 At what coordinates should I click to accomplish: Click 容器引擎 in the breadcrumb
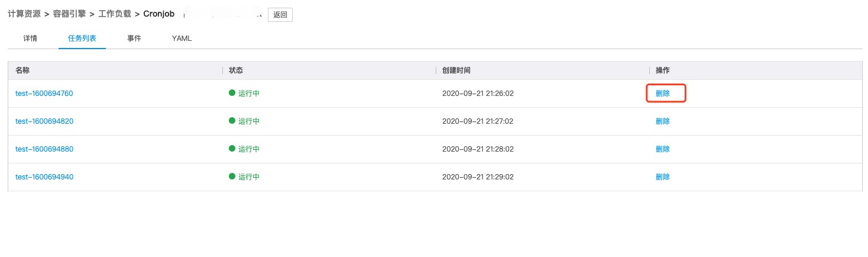coord(70,14)
